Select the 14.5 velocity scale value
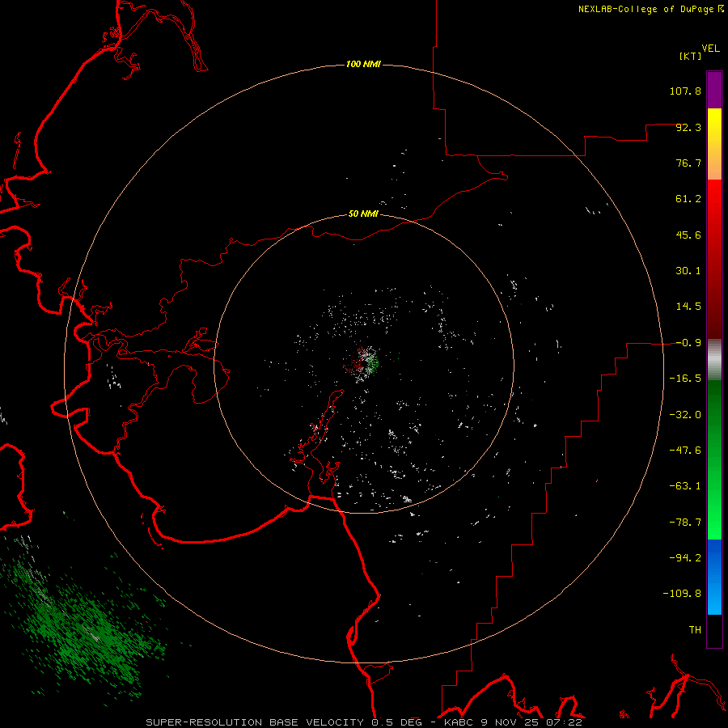This screenshot has height=728, width=728. coord(688,307)
